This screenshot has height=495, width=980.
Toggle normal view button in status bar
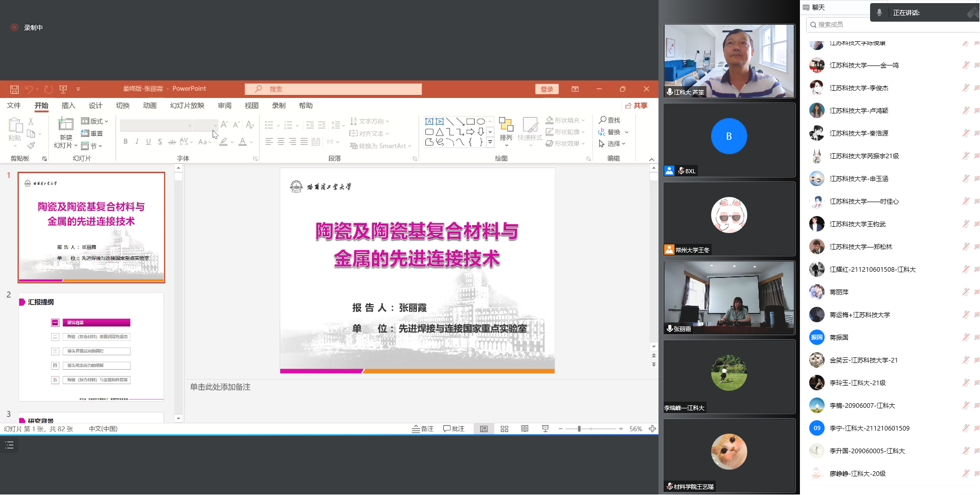484,429
